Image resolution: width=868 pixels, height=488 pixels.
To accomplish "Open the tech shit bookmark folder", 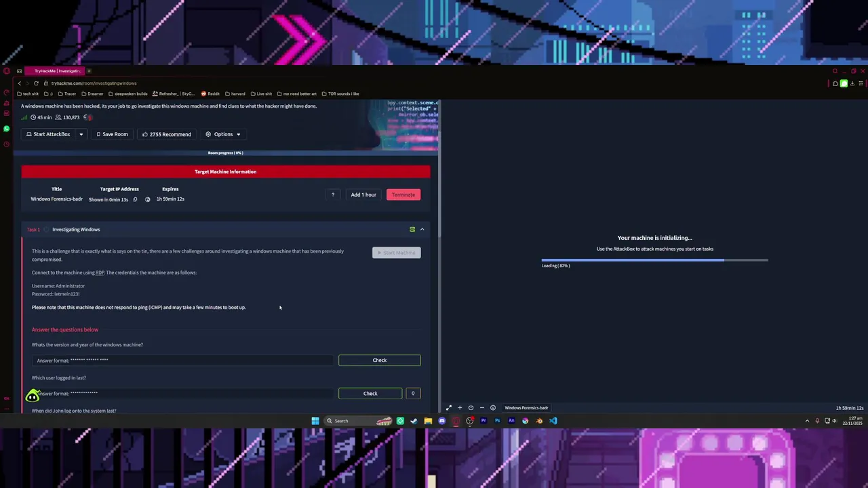I will tap(28, 94).
